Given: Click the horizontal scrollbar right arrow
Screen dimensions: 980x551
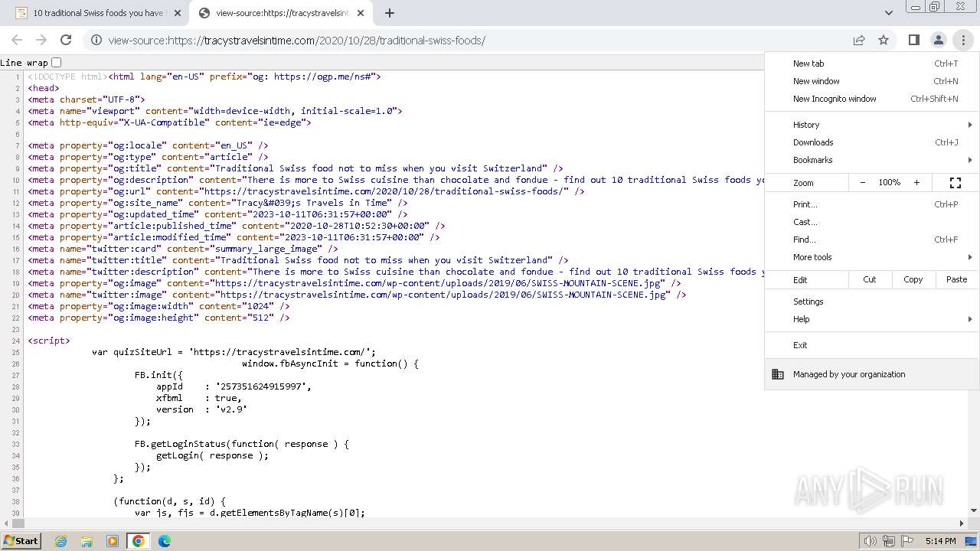Looking at the screenshot, I should pyautogui.click(x=962, y=523).
